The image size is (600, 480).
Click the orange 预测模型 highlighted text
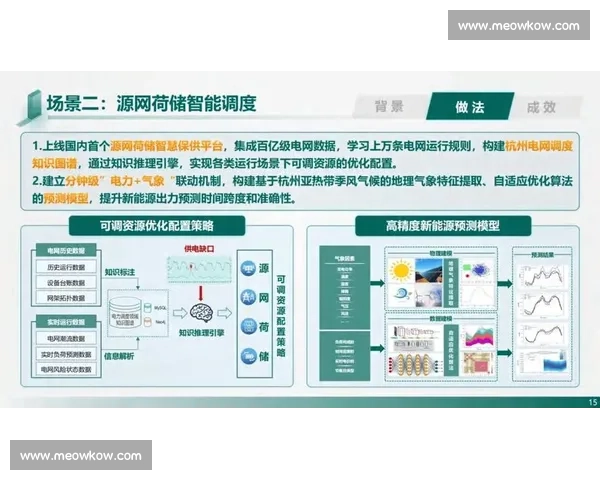point(66,198)
